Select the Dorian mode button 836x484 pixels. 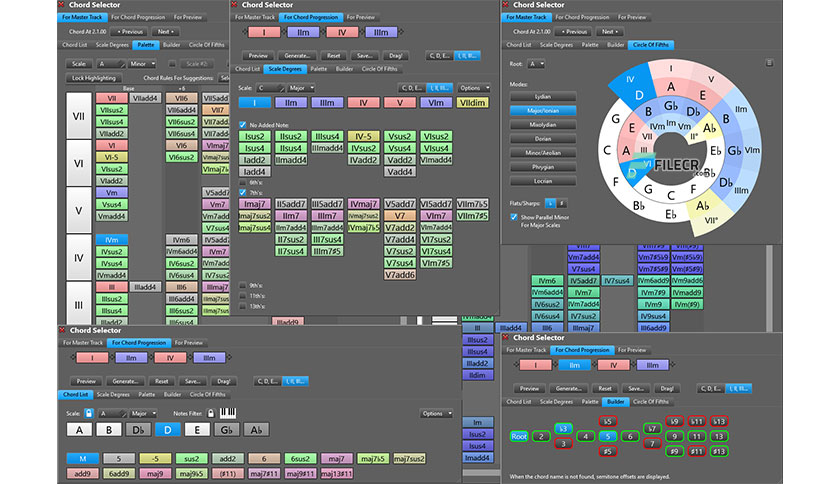(x=543, y=139)
